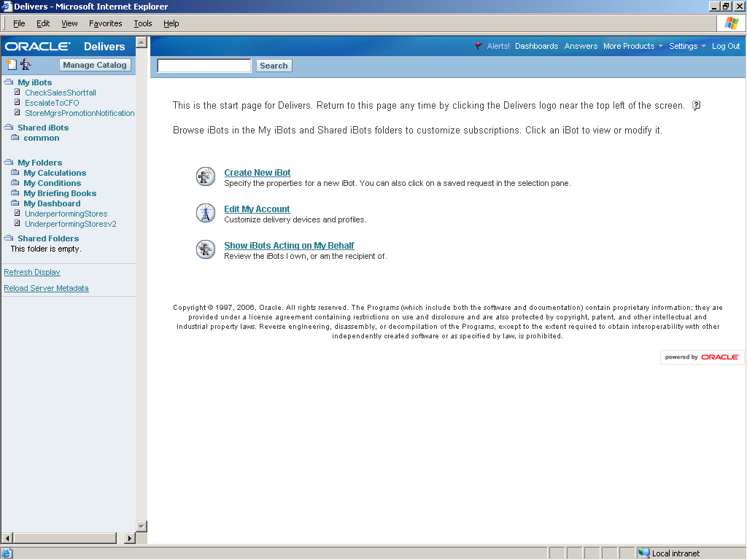Open the Help menu

pos(171,23)
